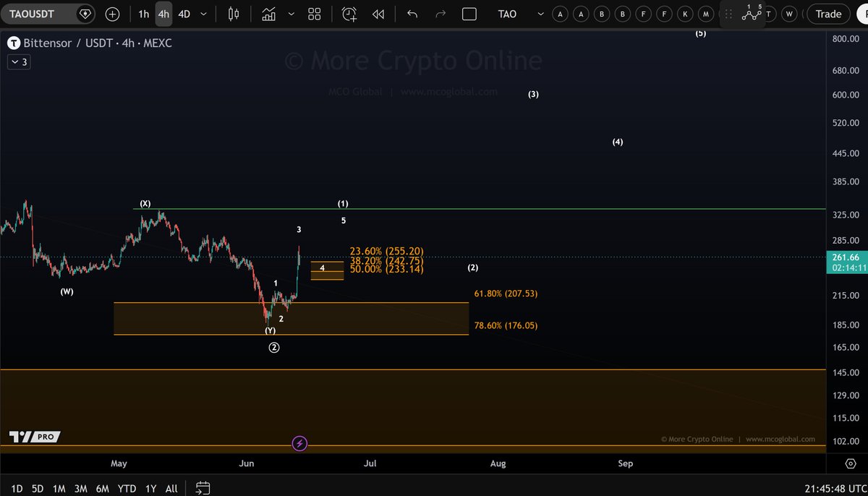Click the Aug label on the time axis
Image resolution: width=868 pixels, height=496 pixels.
[x=498, y=463]
